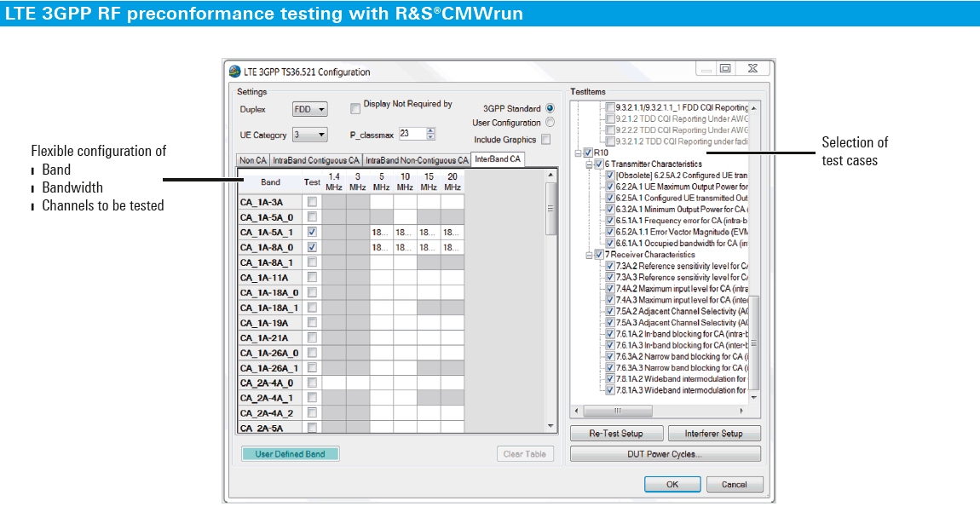Screen dimensions: 980x524
Task: Select the 3GPP Standard radio button
Action: [x=550, y=108]
